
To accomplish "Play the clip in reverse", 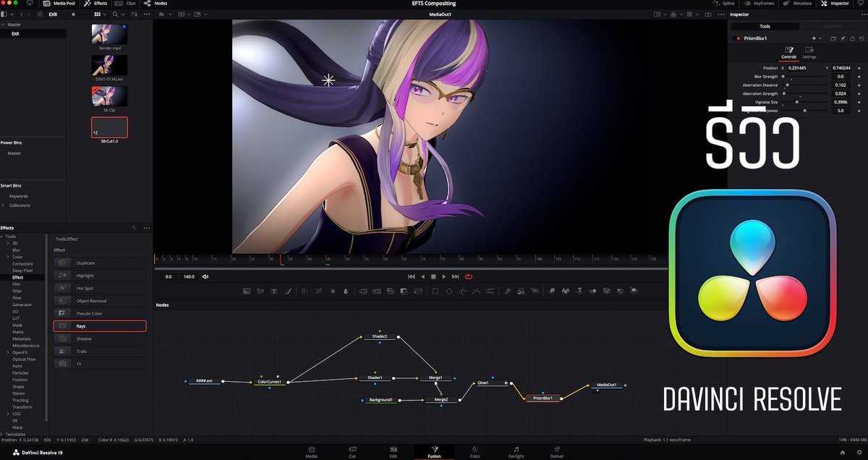I will coord(423,276).
